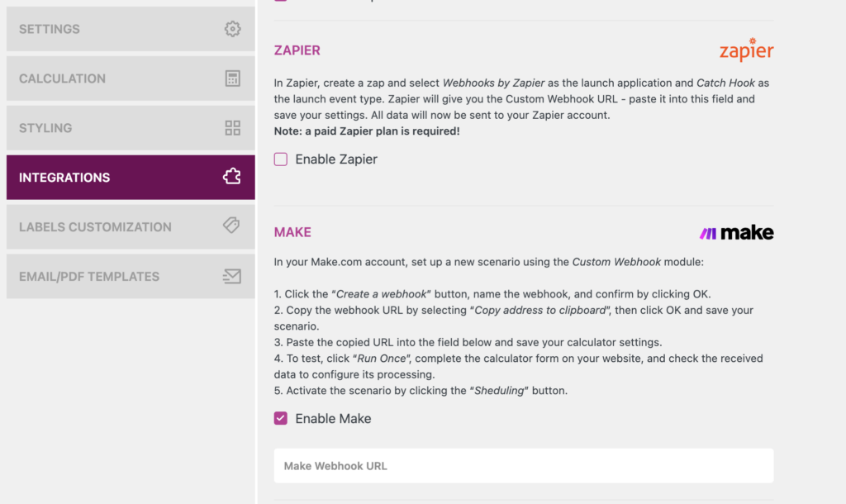Focus the Make Webhook URL field
Viewport: 846px width, 504px height.
[x=524, y=466]
